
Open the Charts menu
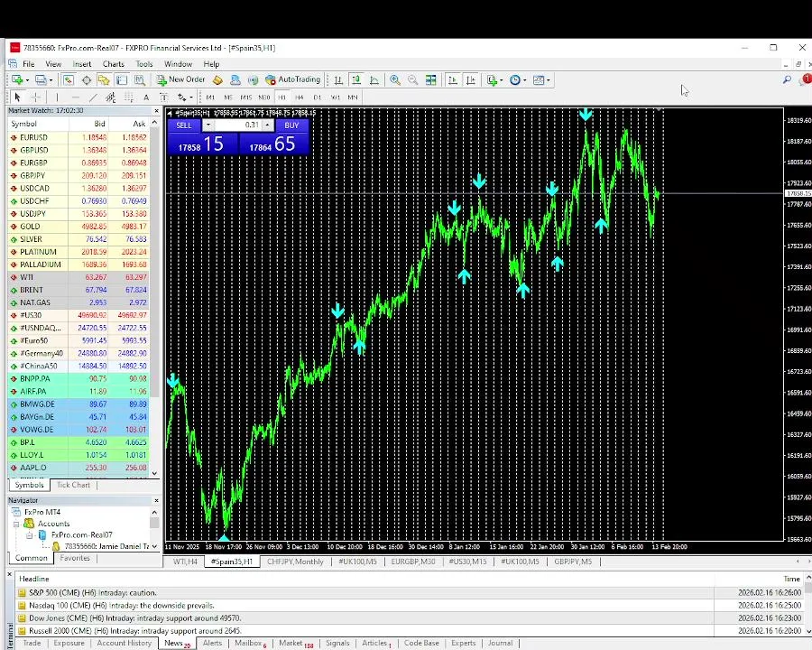[114, 64]
